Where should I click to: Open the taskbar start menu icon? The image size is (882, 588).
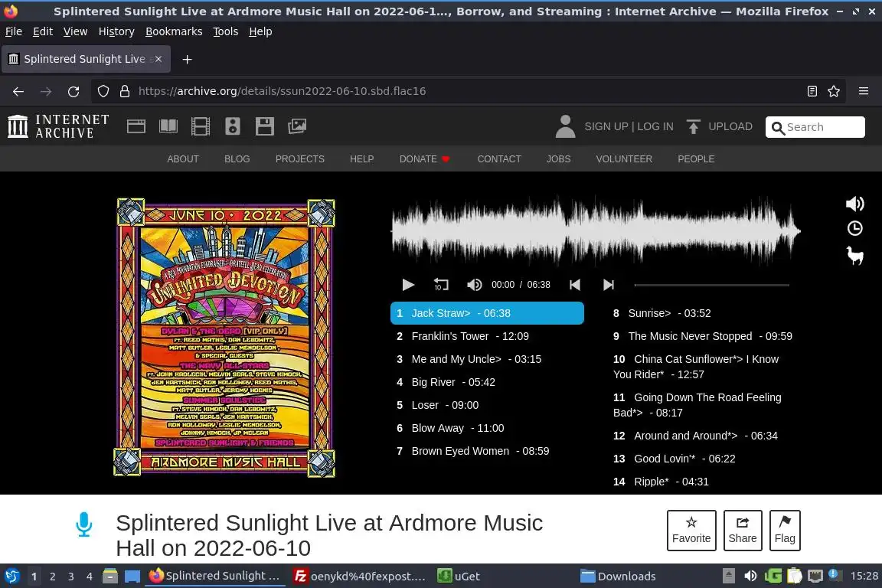click(x=11, y=577)
